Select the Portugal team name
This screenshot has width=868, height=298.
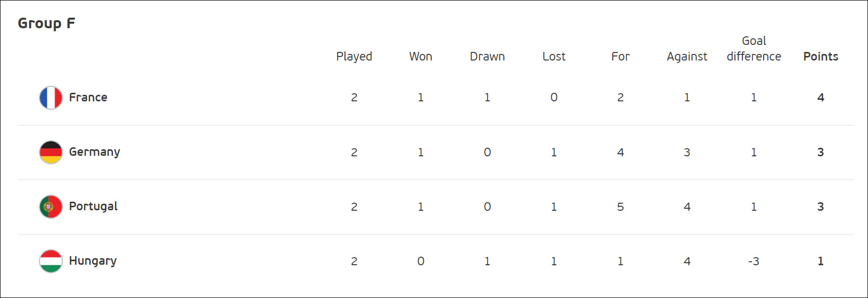[93, 206]
